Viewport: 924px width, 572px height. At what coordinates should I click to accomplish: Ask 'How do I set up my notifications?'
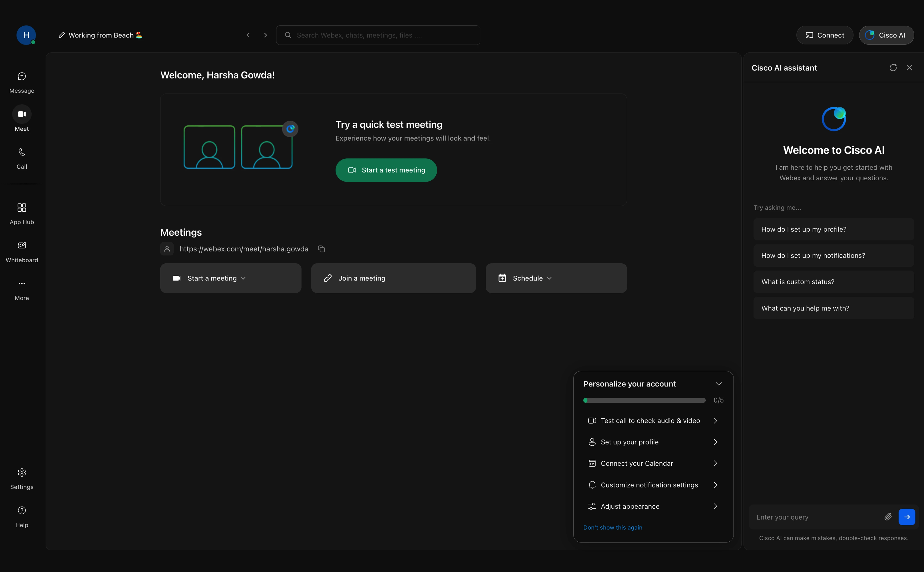(834, 256)
